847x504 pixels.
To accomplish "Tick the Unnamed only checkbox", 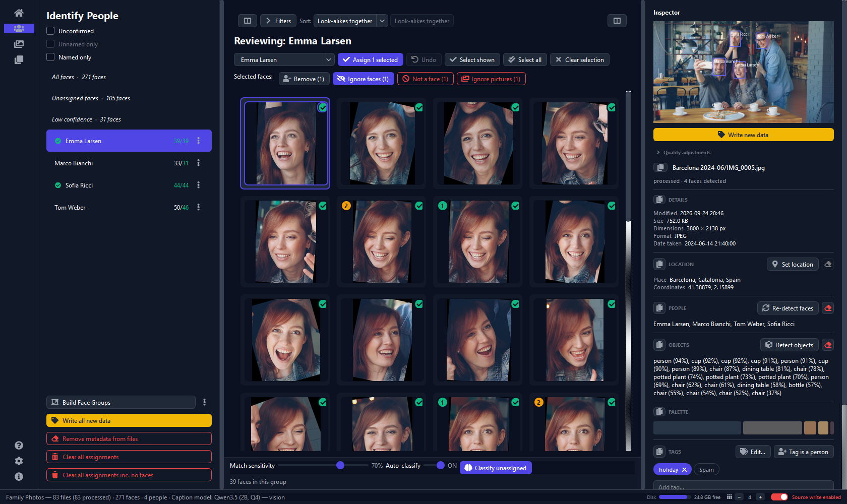I will point(50,44).
